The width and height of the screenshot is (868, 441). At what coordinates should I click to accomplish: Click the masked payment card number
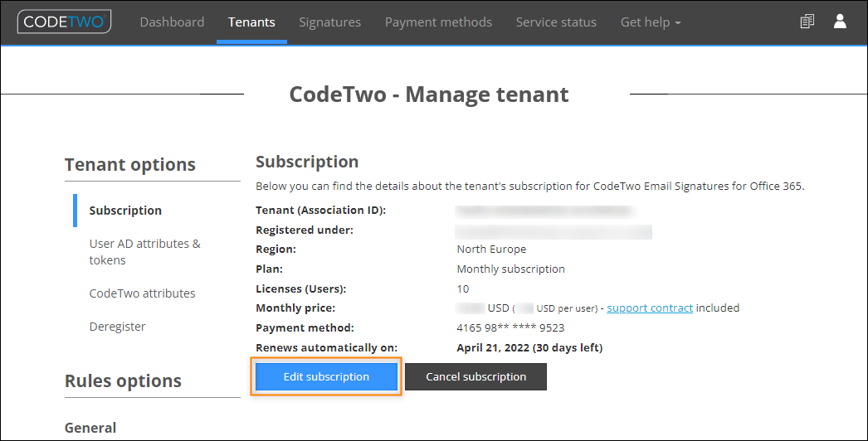click(x=510, y=327)
